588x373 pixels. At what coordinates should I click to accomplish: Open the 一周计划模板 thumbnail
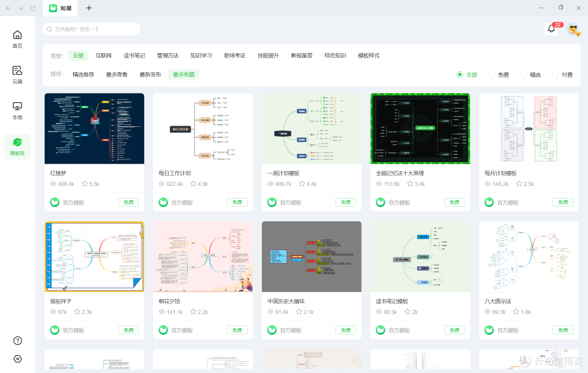click(x=311, y=128)
